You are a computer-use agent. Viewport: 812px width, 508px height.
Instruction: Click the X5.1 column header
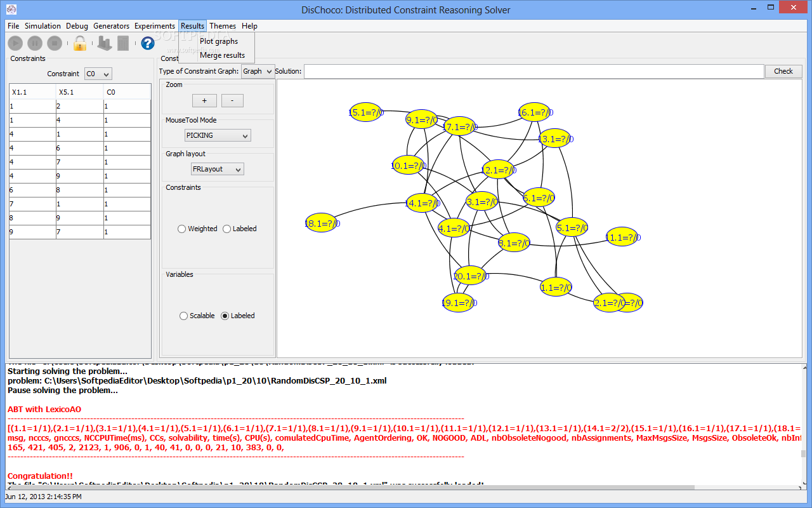pos(80,92)
